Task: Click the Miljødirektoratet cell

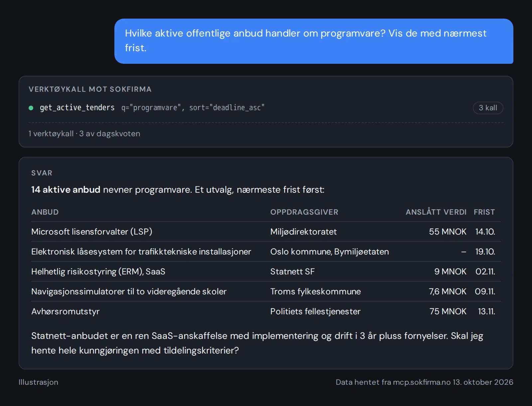Action: coord(303,232)
